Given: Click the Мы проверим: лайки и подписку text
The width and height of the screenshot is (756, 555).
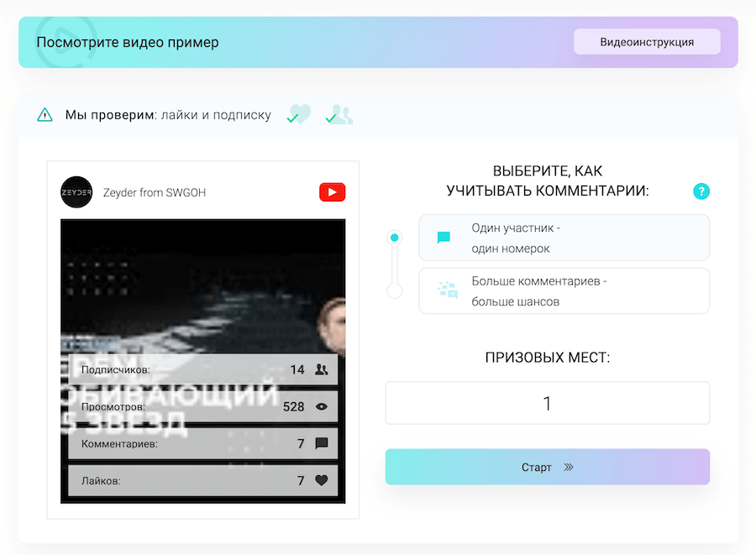Looking at the screenshot, I should click(x=168, y=115).
